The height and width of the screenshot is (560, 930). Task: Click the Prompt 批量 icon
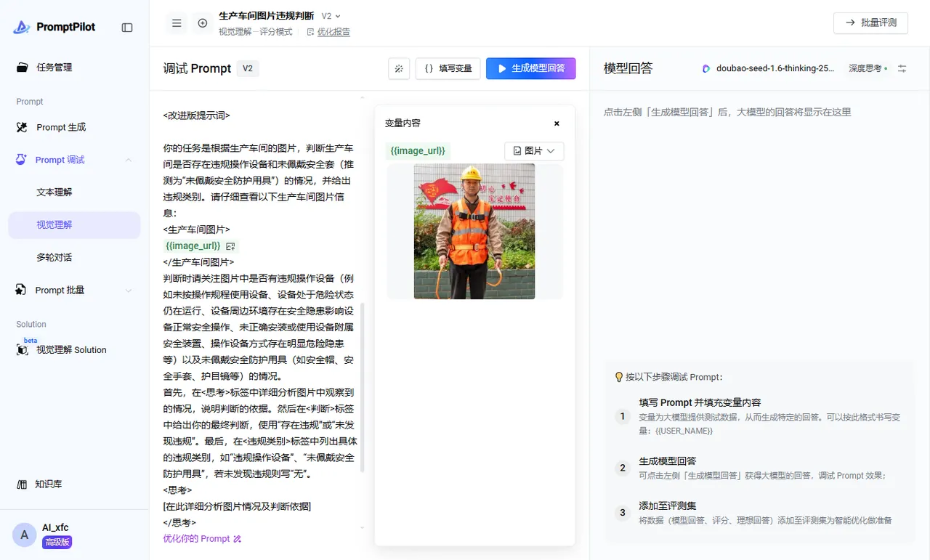[21, 291]
